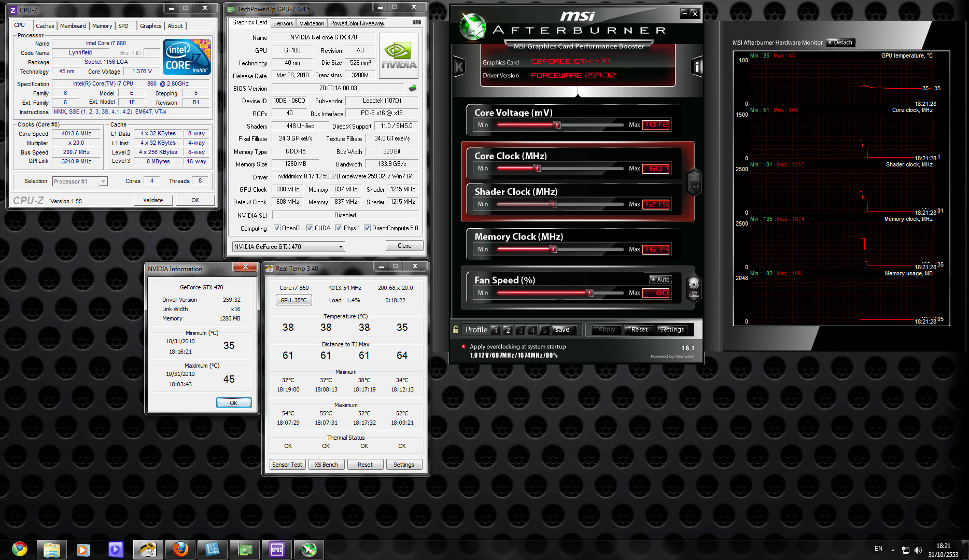This screenshot has width=969, height=560.
Task: Click the NVIDIA logo in GPU-Z
Action: click(399, 56)
